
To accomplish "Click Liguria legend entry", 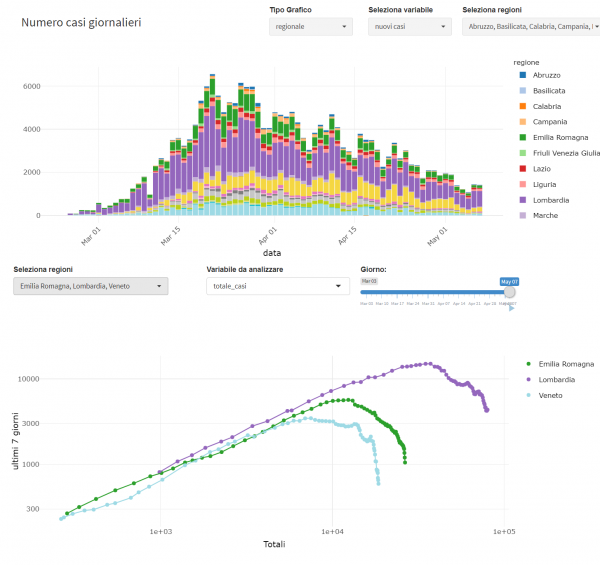I will [546, 184].
